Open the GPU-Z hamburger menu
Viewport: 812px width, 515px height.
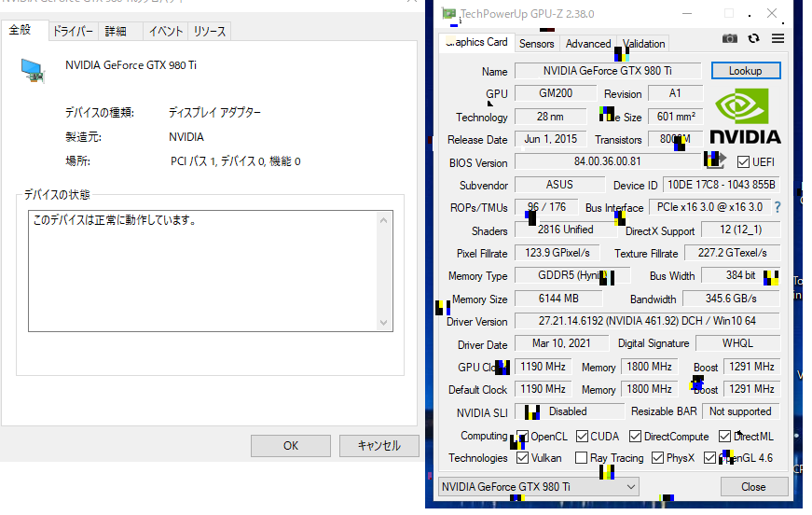coord(778,39)
